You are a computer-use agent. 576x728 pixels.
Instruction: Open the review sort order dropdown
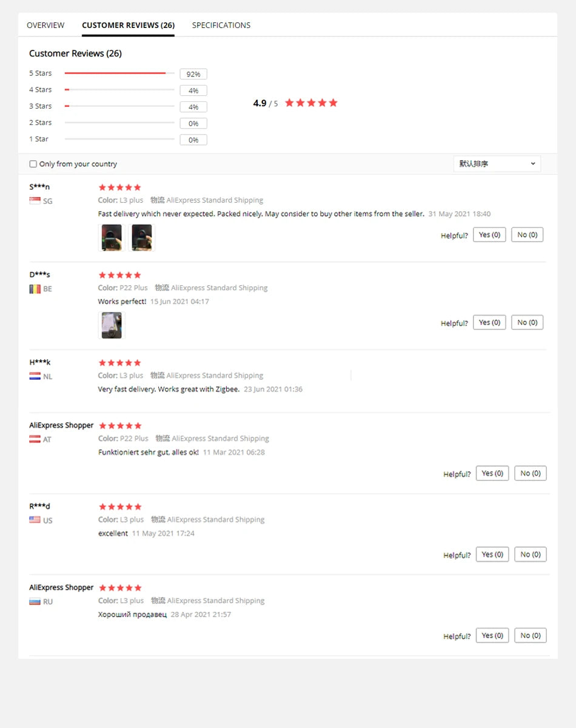pyautogui.click(x=497, y=164)
